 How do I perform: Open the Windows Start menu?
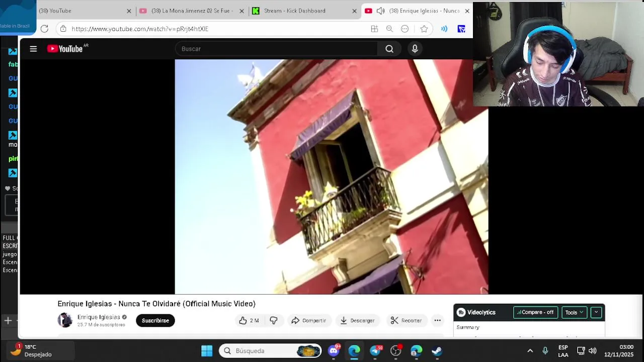click(207, 351)
